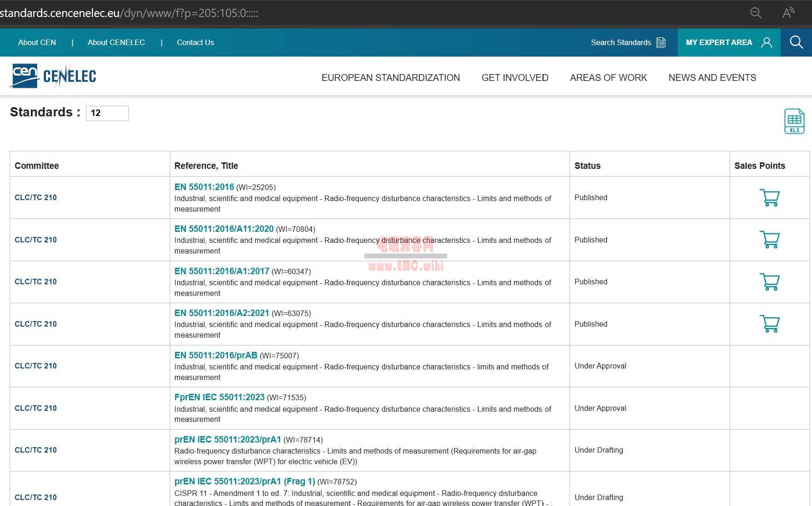
Task: Click Published status of EN 55011:2016 row
Action: click(x=591, y=197)
